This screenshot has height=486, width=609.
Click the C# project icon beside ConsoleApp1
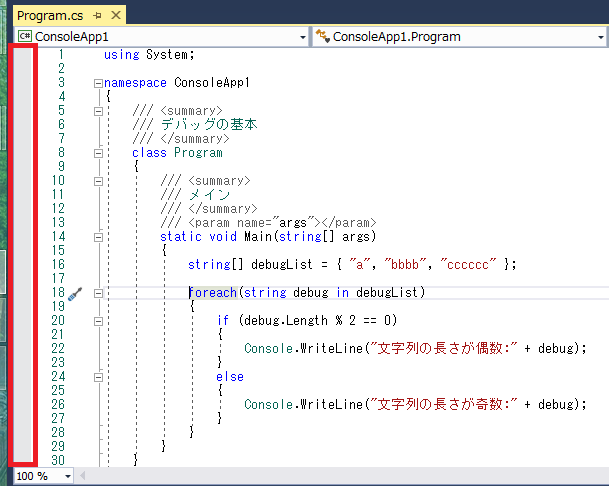click(25, 37)
